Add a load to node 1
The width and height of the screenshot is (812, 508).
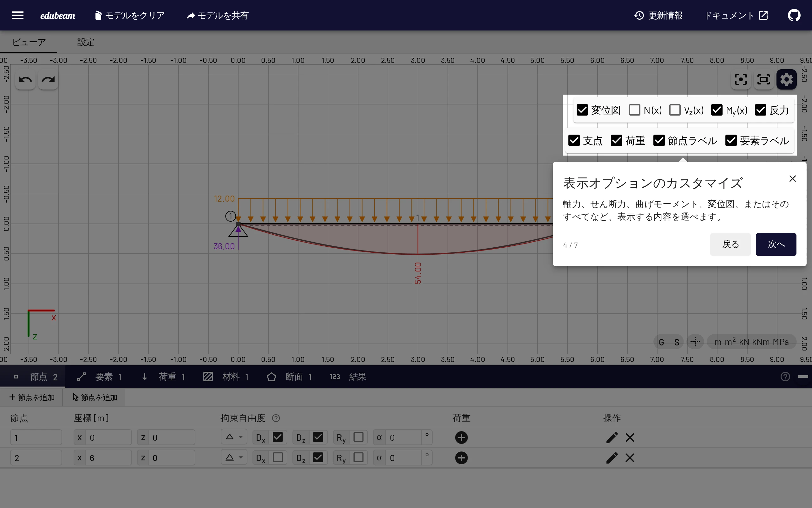[x=462, y=438]
